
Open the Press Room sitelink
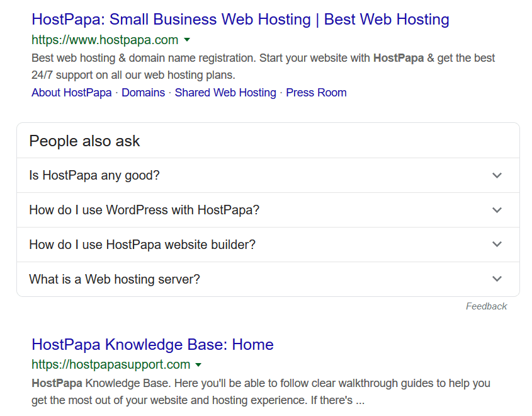click(x=316, y=93)
